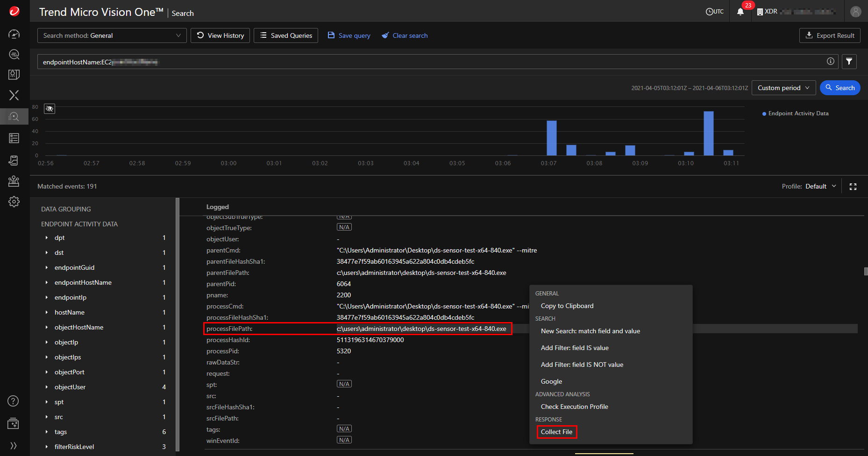Expand the left navigation sidebar
The height and width of the screenshot is (456, 868).
coord(14,445)
